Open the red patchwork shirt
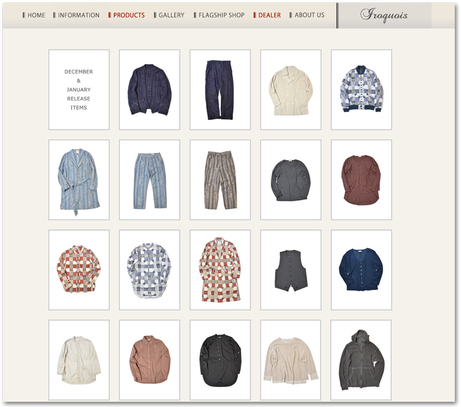 click(x=79, y=270)
